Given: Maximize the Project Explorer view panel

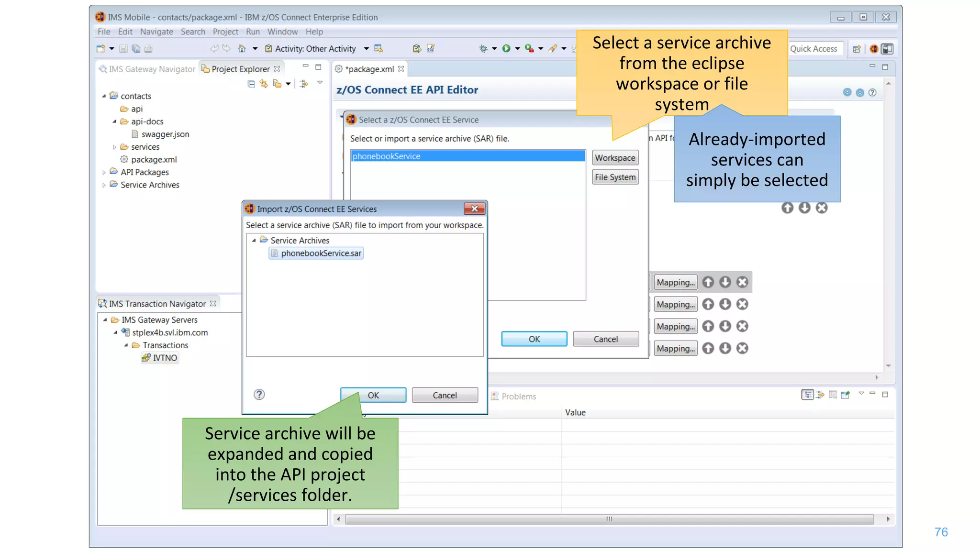Looking at the screenshot, I should point(318,67).
